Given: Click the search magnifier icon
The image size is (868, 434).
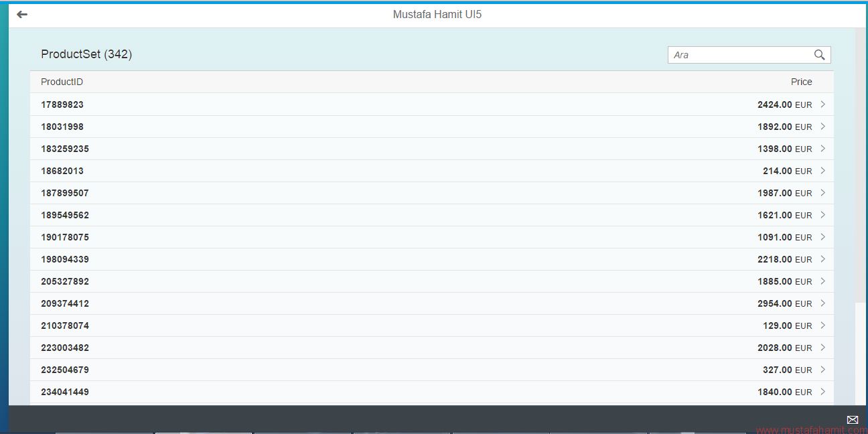Looking at the screenshot, I should [x=819, y=55].
